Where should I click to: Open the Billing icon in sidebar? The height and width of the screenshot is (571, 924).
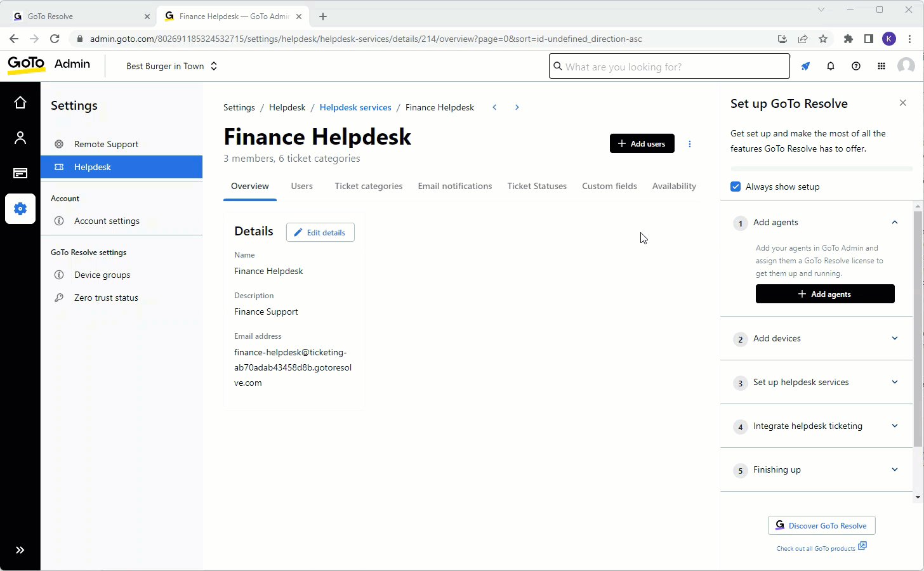20,173
